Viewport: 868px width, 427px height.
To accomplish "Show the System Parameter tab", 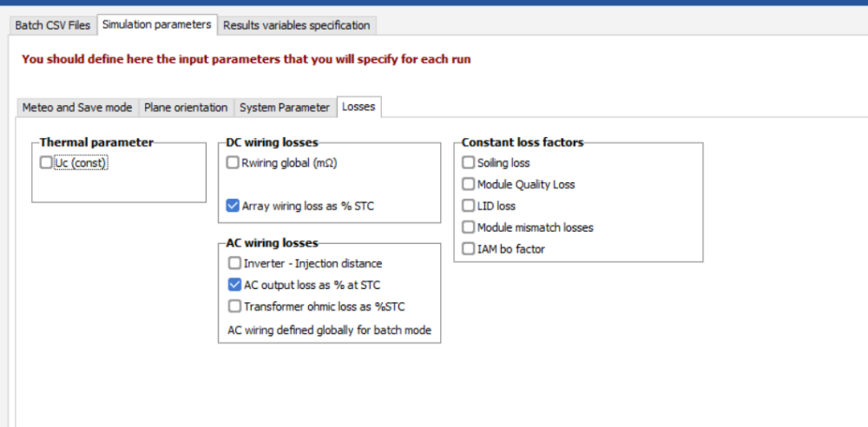I will [x=285, y=107].
